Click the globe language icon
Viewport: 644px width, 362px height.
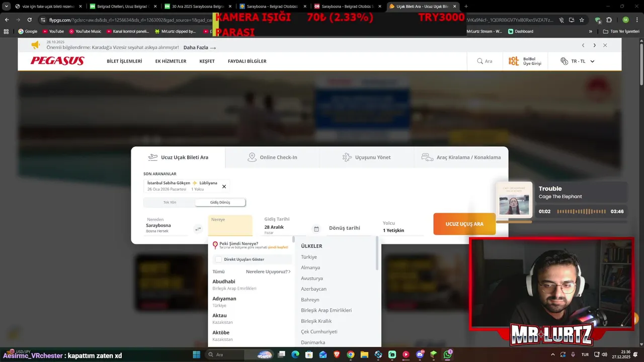point(564,61)
